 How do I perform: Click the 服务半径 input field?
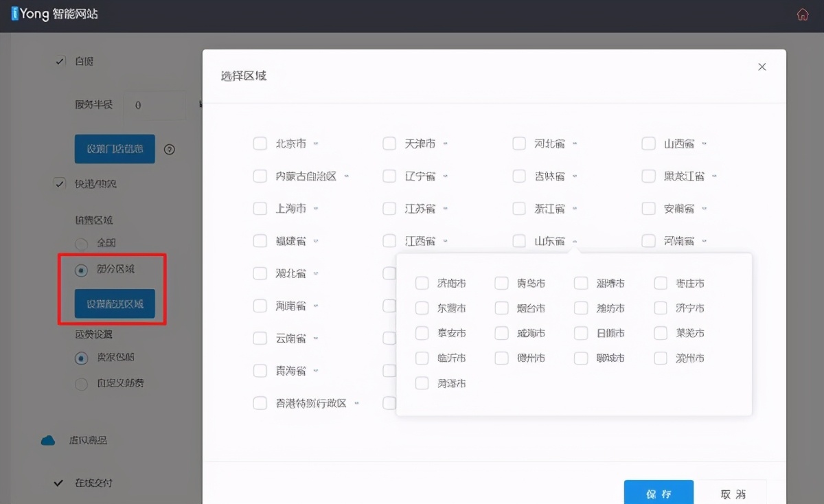click(154, 104)
